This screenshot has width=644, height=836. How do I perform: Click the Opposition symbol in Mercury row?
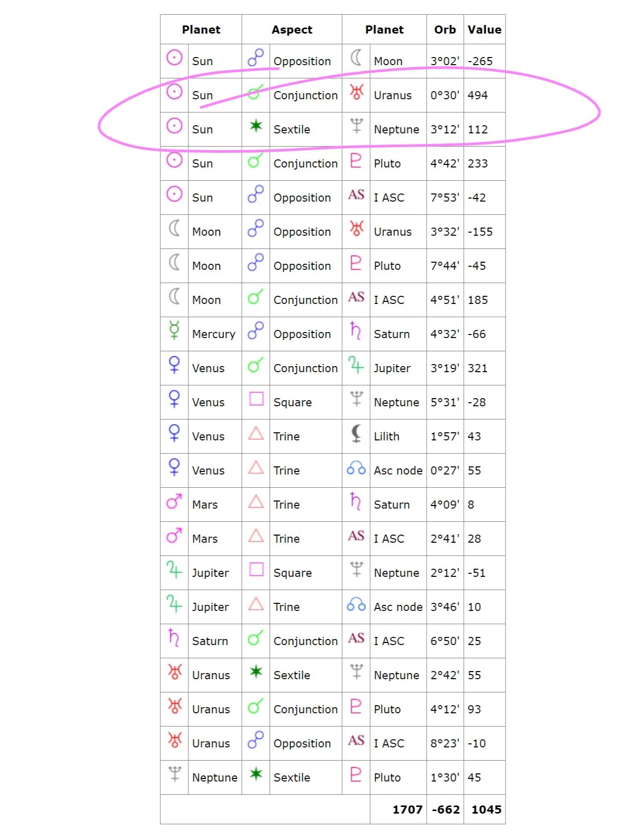click(256, 330)
